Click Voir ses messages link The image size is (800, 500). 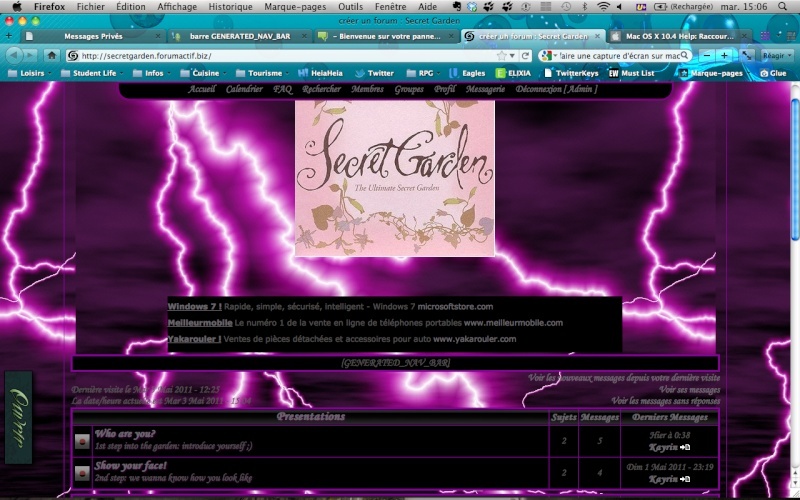[x=689, y=389]
